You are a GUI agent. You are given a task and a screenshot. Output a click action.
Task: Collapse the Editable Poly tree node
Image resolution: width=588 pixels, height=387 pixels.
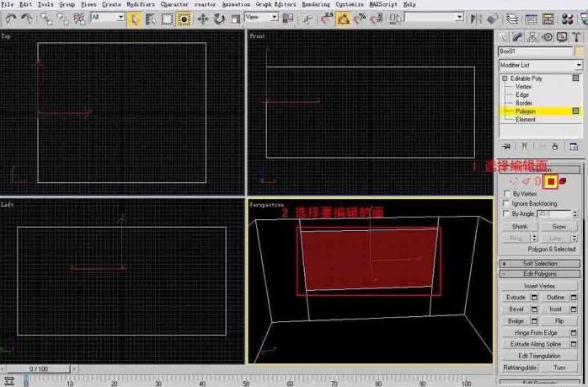pos(505,78)
